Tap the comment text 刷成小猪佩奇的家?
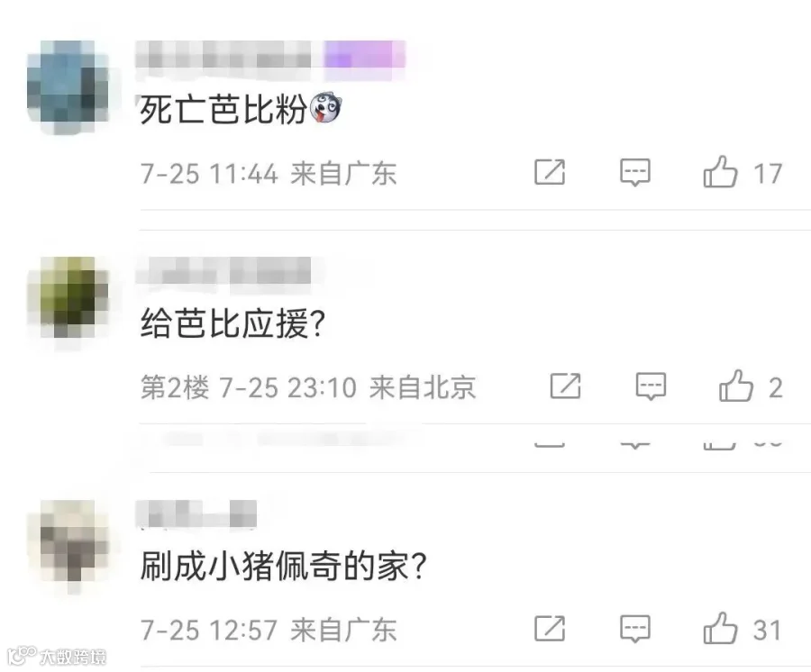Viewport: 811px width, 672px height. 284,566
